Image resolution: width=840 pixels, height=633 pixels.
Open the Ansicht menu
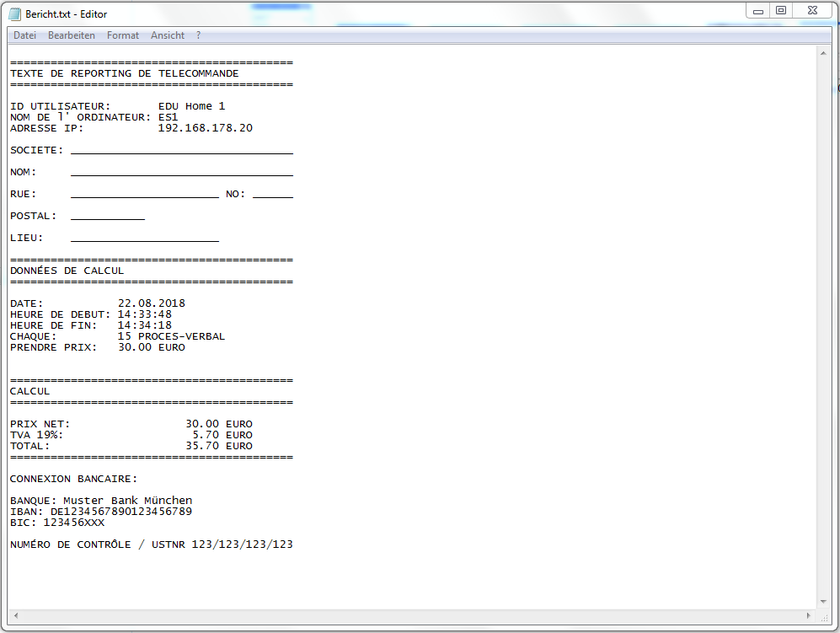click(x=167, y=35)
